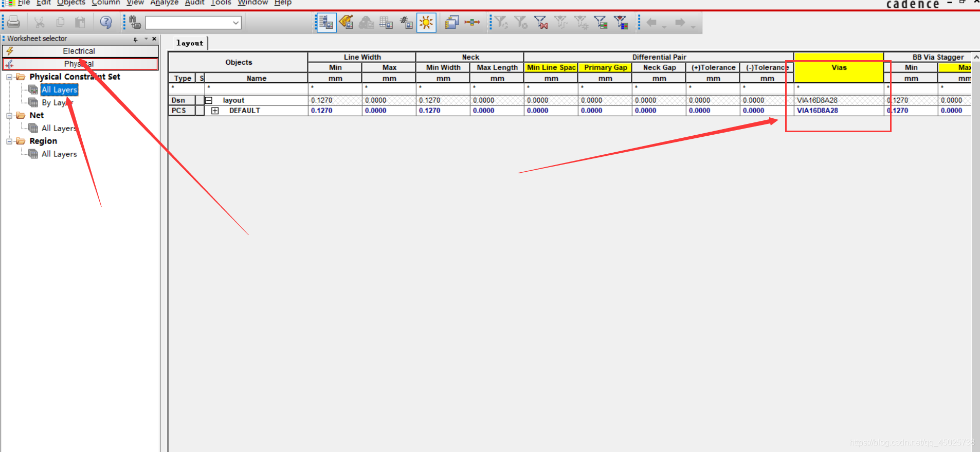Select VIA16D8A28 cell in DEFAULT row
980x452 pixels.
click(x=839, y=111)
